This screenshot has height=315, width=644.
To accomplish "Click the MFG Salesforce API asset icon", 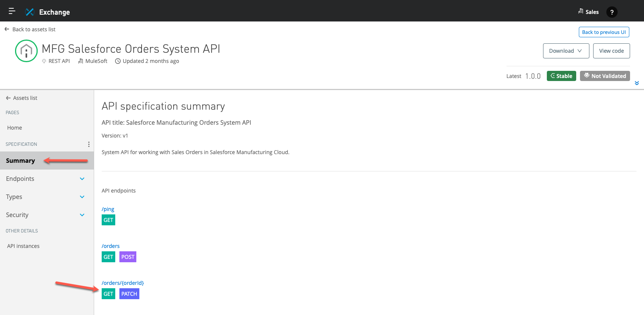I will [x=26, y=51].
